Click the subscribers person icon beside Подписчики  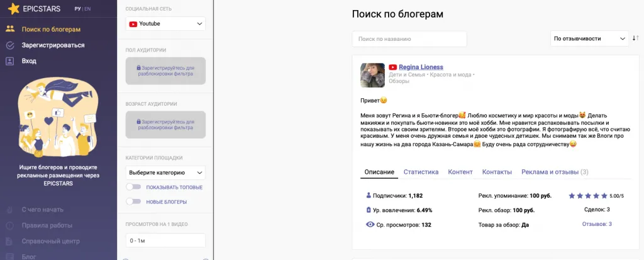coord(369,195)
